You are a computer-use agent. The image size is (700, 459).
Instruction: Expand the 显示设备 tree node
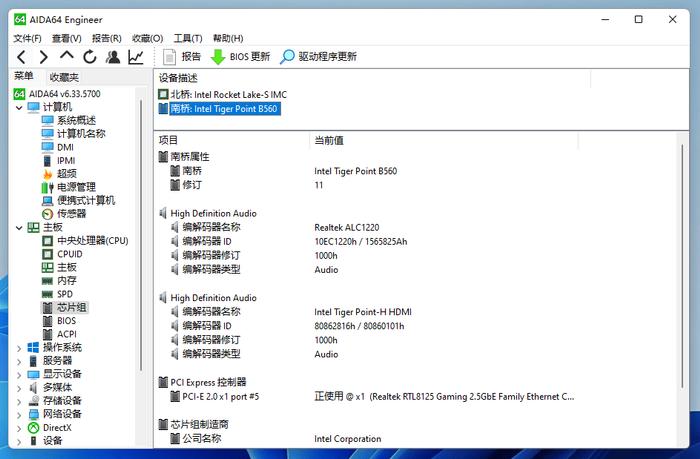[x=19, y=375]
